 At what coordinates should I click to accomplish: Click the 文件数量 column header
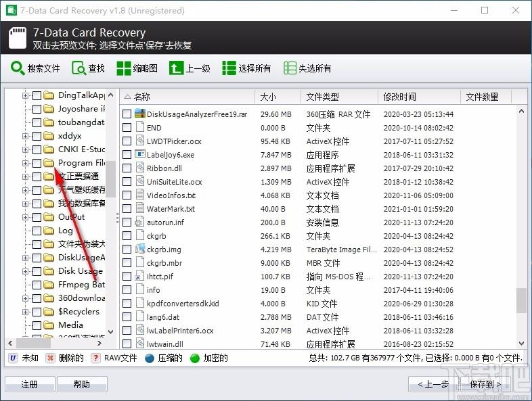coord(486,97)
